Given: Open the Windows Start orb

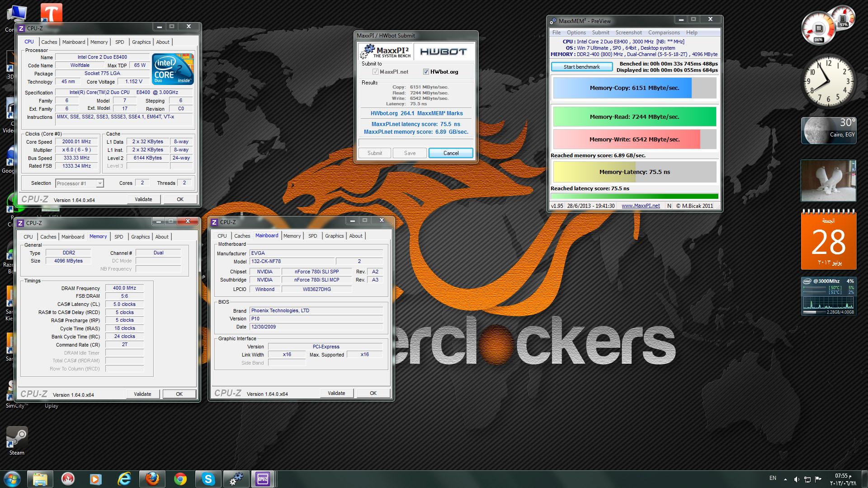Looking at the screenshot, I should (x=11, y=479).
